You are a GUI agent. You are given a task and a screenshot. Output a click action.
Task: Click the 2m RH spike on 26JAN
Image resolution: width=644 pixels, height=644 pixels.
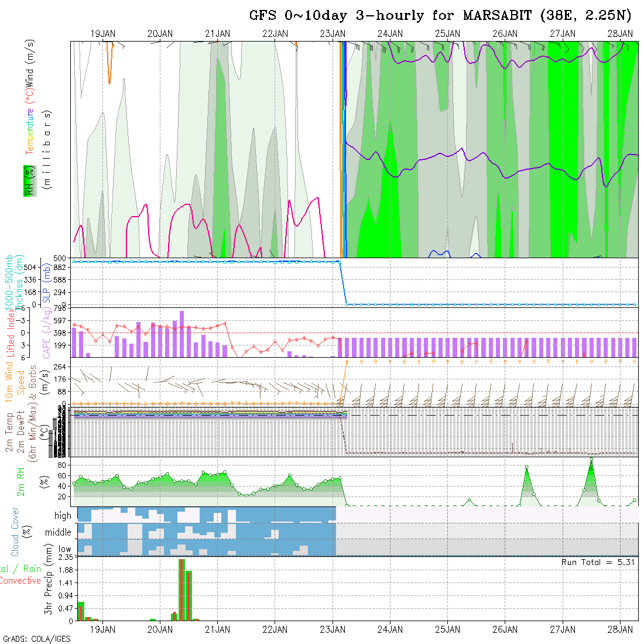tap(527, 467)
